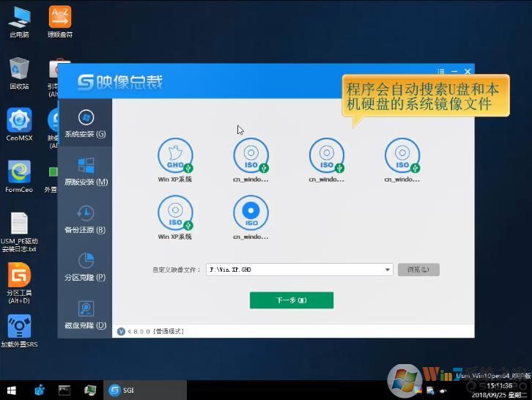Viewport: 532px width, 400px height.
Task: Select the Win XP GHO image icon
Action: pyautogui.click(x=175, y=155)
